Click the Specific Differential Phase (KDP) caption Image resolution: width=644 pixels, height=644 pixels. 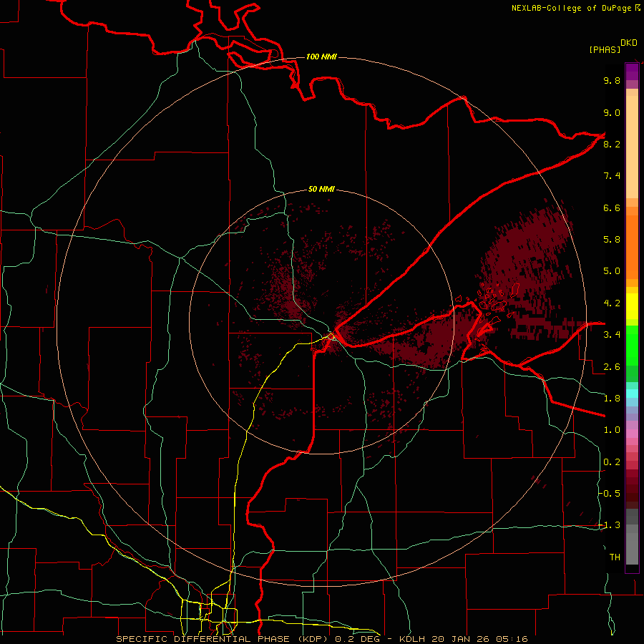tap(223, 639)
